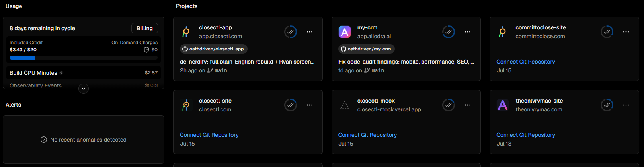View closectl-mock deployment status indicator
The width and height of the screenshot is (644, 167).
click(449, 105)
